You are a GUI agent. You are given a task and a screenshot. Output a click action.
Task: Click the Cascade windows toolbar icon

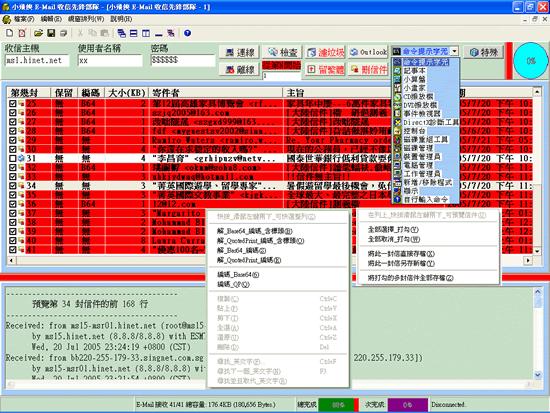point(122,33)
